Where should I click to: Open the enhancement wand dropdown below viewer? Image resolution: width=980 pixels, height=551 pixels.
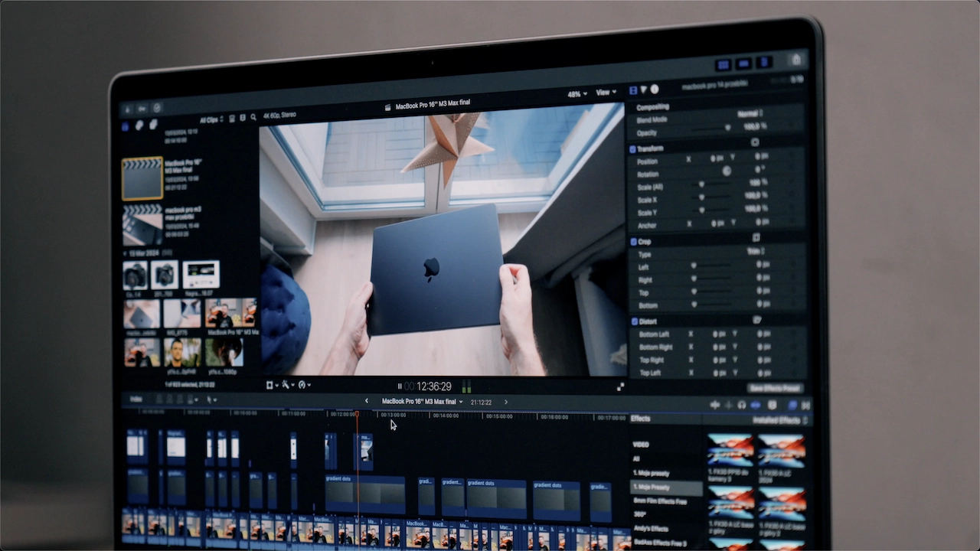[288, 385]
